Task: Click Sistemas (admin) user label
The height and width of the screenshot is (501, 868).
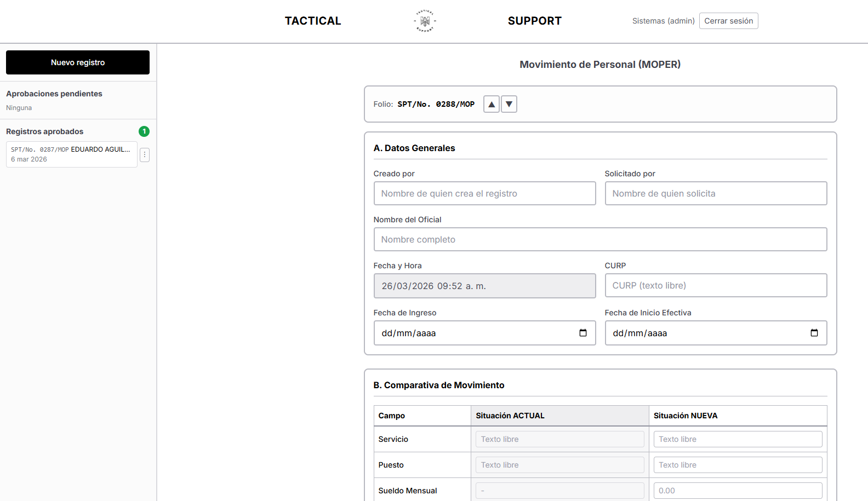Action: (663, 21)
